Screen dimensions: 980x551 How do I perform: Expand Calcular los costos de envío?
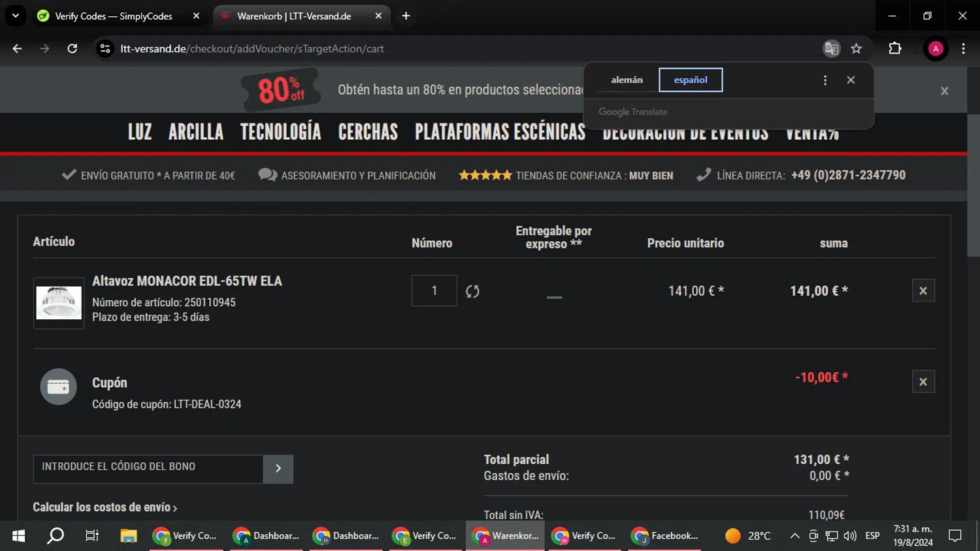pos(105,507)
